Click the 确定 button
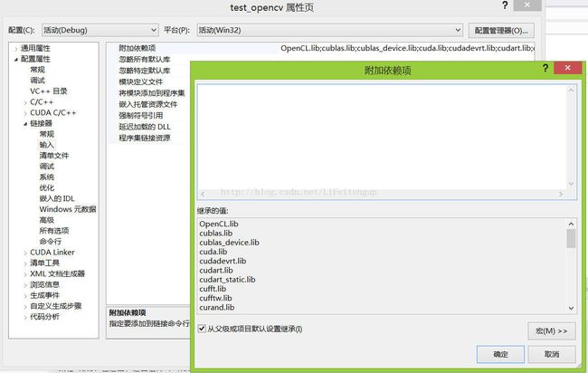 pos(501,353)
